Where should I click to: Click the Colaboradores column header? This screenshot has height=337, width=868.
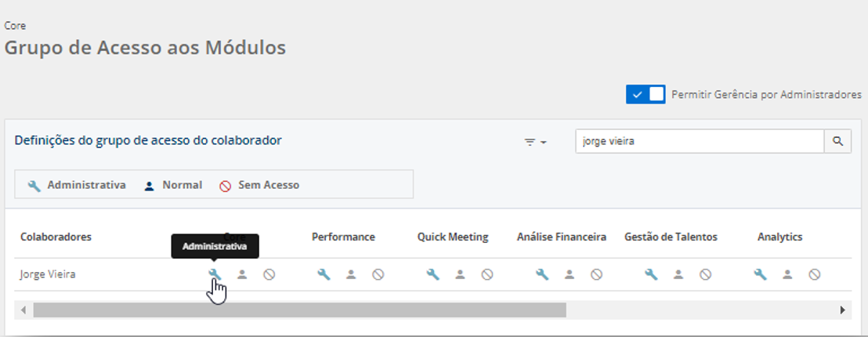[x=56, y=237]
